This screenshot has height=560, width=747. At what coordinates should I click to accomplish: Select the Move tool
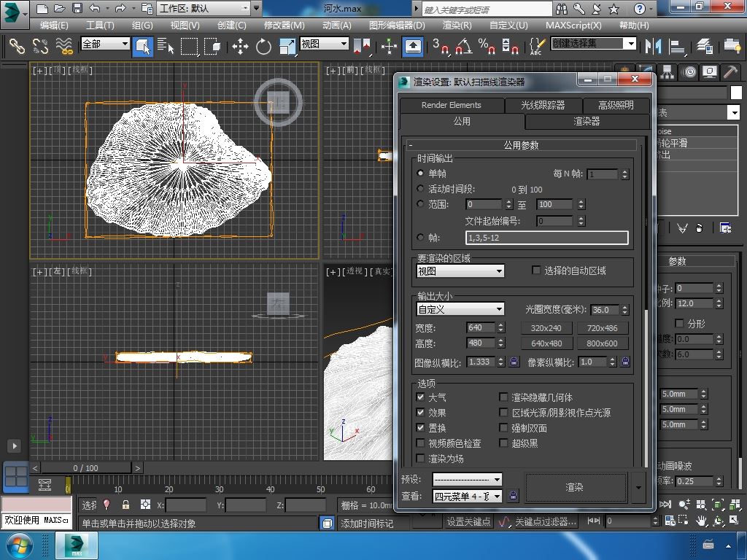[240, 46]
